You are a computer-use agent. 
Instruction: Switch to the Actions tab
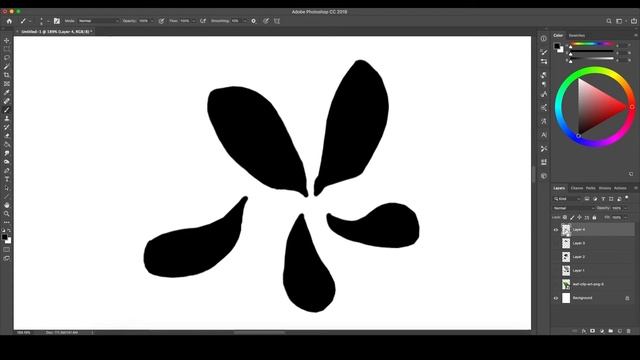pyautogui.click(x=620, y=188)
